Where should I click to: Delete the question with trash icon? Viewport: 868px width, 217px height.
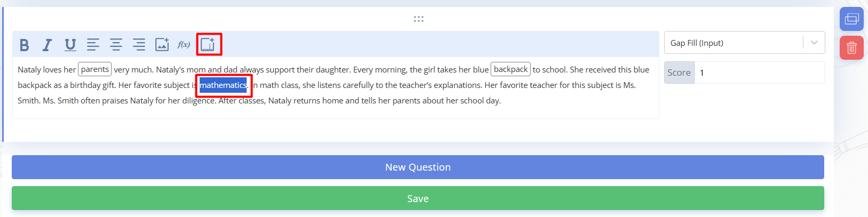851,48
